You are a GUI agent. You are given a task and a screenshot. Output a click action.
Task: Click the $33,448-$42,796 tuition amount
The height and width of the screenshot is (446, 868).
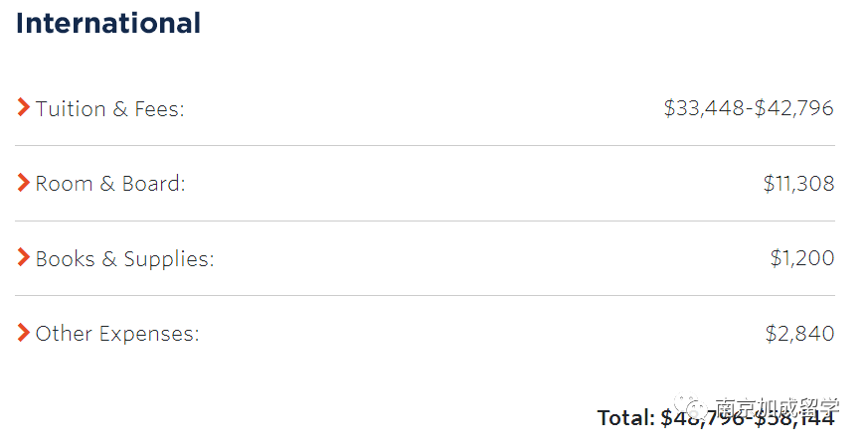[749, 108]
